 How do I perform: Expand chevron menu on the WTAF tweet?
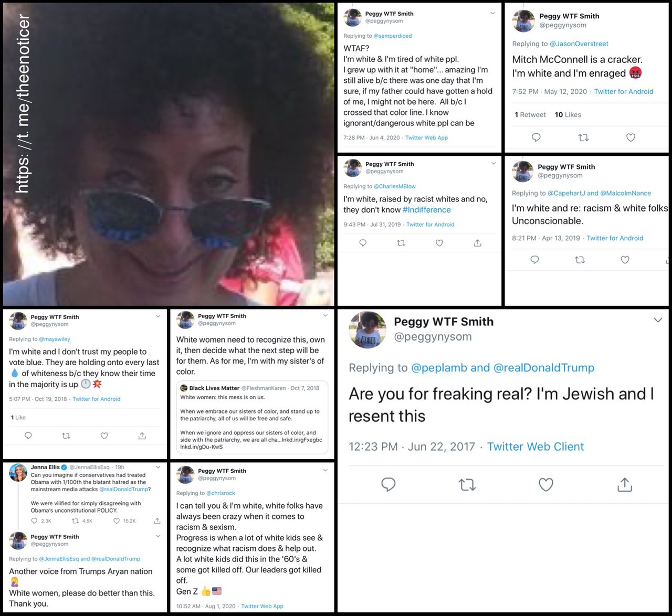coord(492,14)
